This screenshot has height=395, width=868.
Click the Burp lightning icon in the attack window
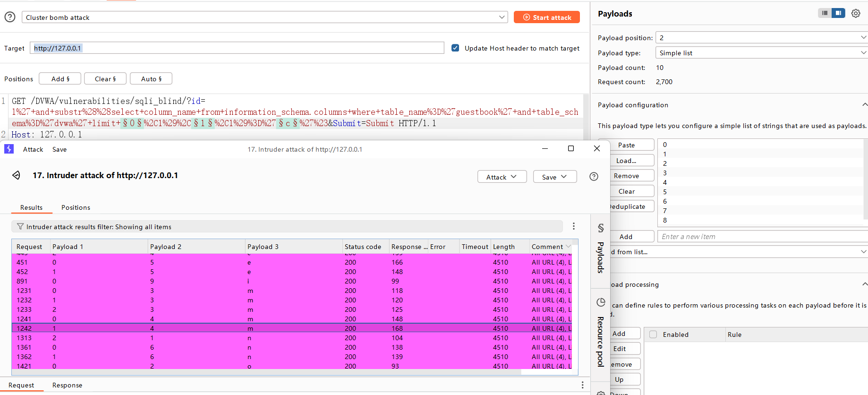pyautogui.click(x=9, y=149)
